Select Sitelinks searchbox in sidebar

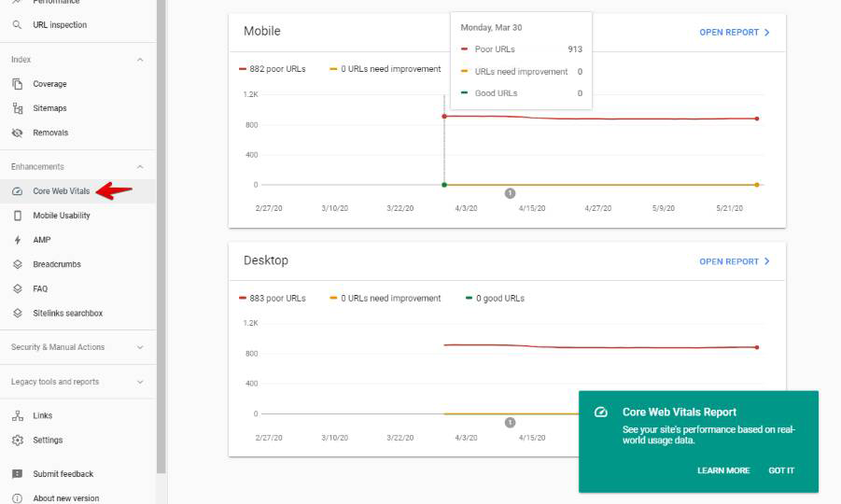pos(67,313)
